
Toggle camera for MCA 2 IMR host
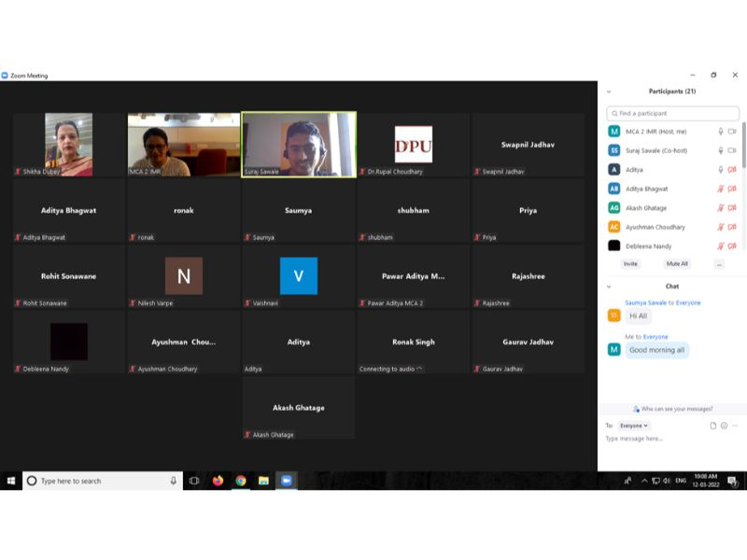pos(732,132)
